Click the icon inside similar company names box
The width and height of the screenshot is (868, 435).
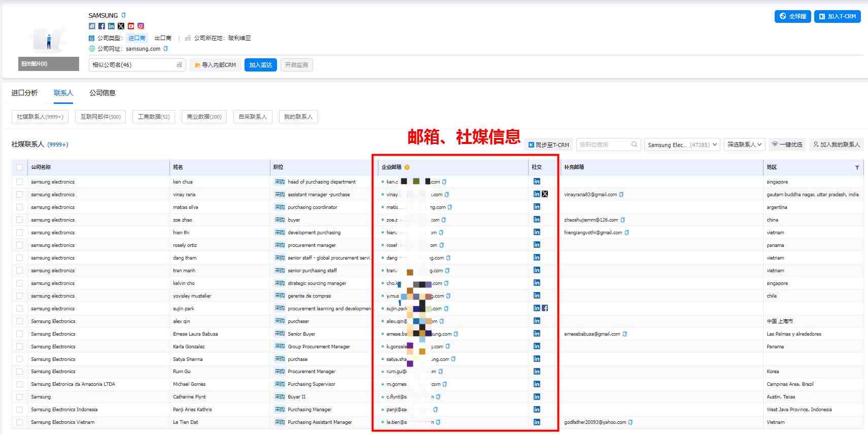point(179,65)
